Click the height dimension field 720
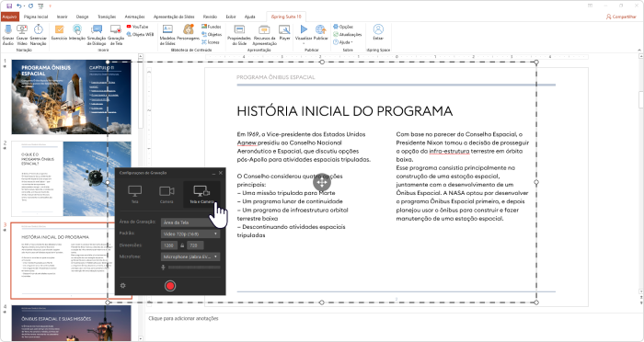644x342 pixels. point(195,245)
